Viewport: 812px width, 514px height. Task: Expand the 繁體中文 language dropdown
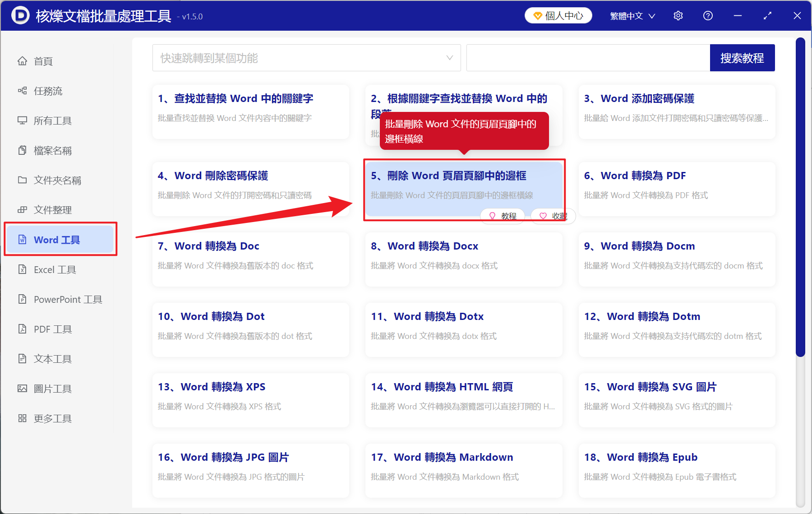click(632, 15)
